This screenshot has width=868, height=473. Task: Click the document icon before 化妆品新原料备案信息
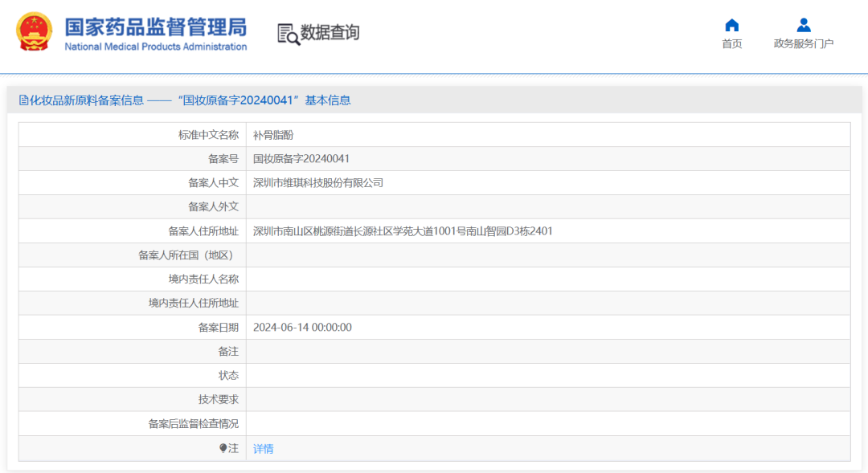coord(23,100)
